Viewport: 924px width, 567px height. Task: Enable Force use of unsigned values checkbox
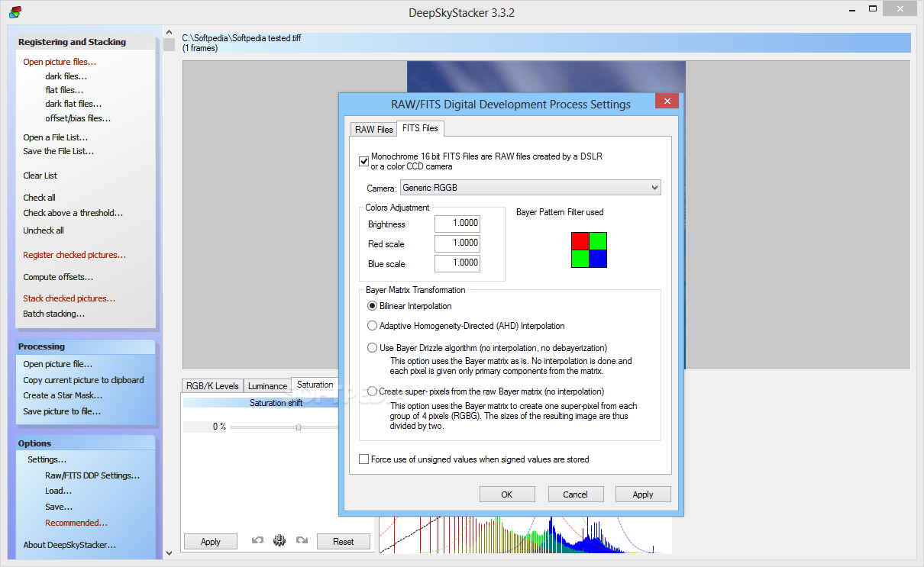[363, 459]
